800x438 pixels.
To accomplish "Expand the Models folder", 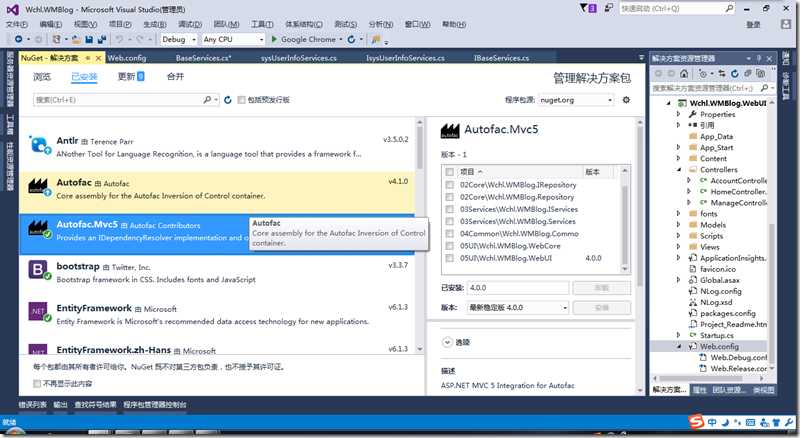I will click(x=679, y=225).
